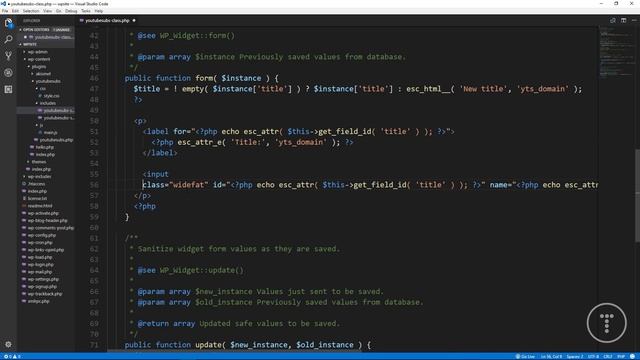640x360 pixels.
Task: Expand the akismet folder
Action: coord(42,74)
